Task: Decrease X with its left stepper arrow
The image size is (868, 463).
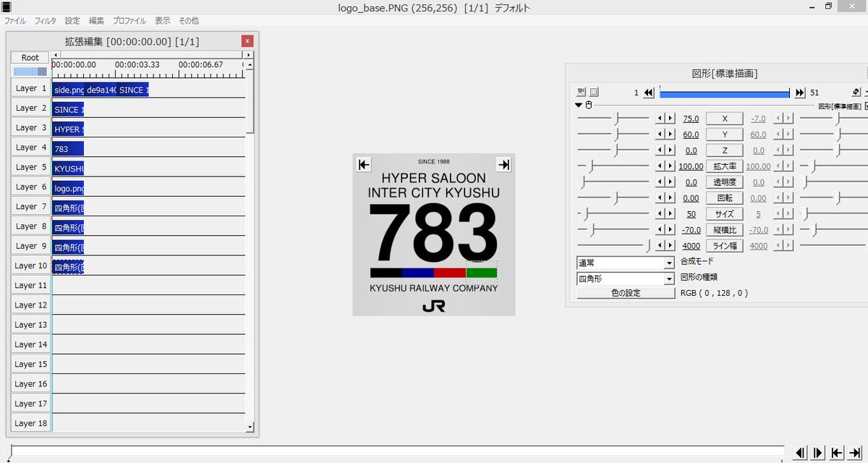Action: tap(660, 119)
